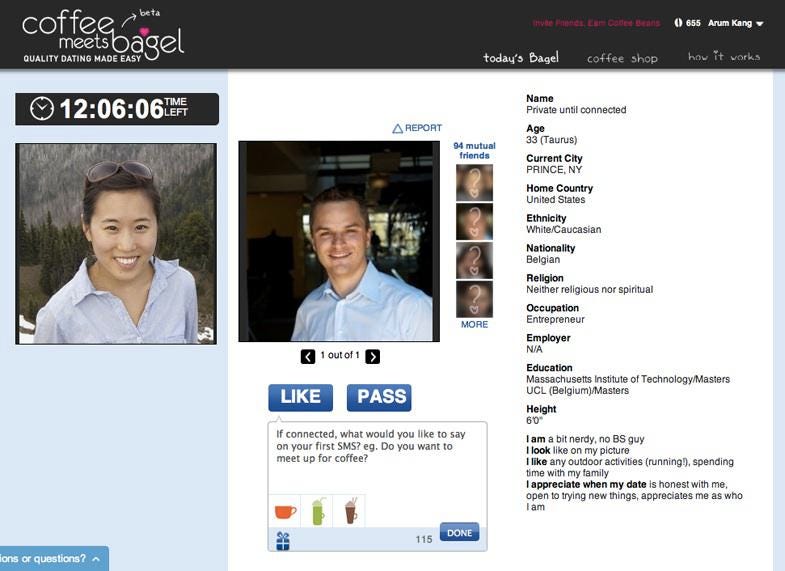The width and height of the screenshot is (785, 571).
Task: Open third blurred mutual friend thumbnail
Action: 474,261
